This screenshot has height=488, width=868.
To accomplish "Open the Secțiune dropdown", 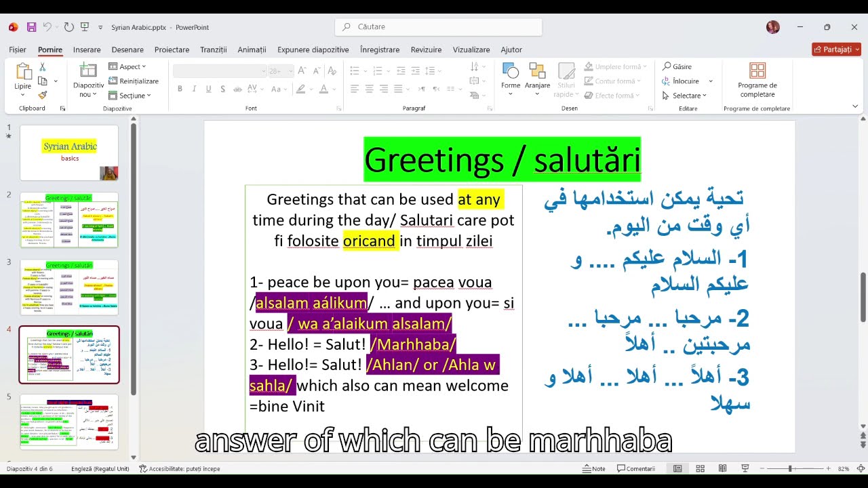I will point(130,96).
